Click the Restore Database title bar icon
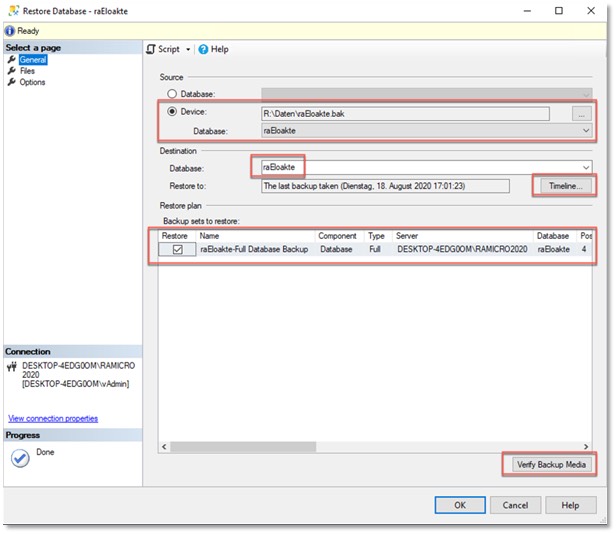Screen dimensions: 616x534 pyautogui.click(x=14, y=11)
